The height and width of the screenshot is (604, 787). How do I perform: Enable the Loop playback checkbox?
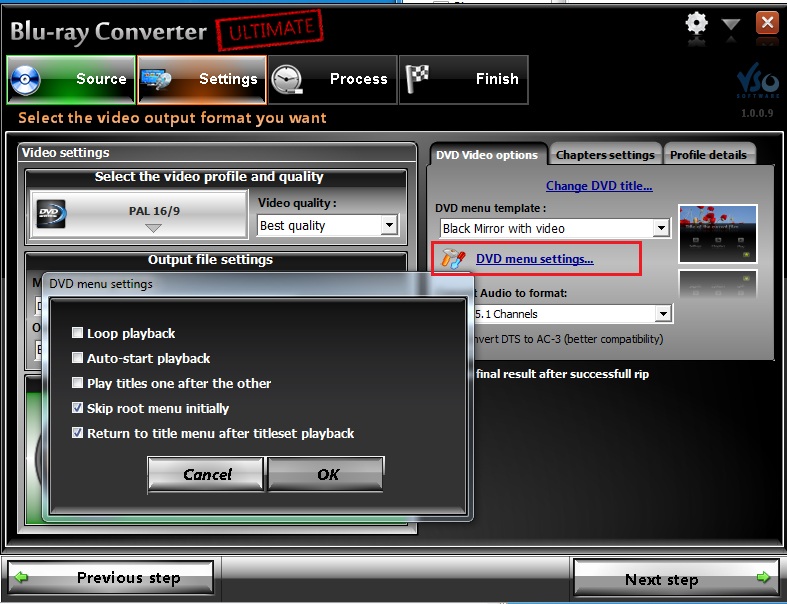[77, 332]
